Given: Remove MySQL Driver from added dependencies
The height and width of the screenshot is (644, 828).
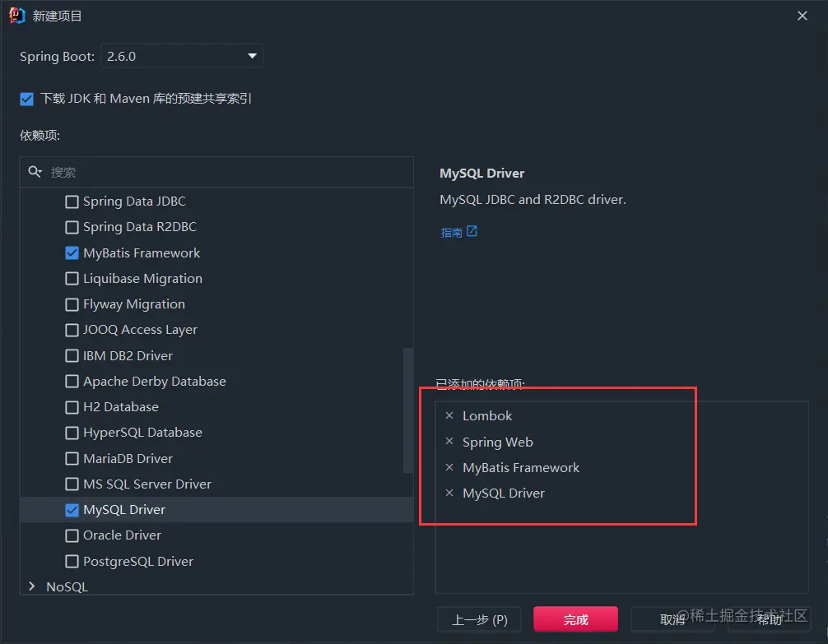Looking at the screenshot, I should pos(449,493).
